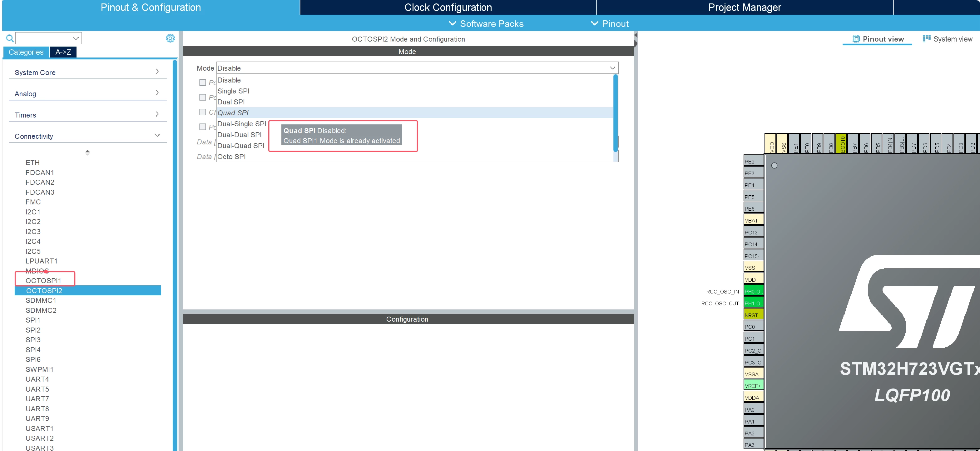Image resolution: width=980 pixels, height=451 pixels.
Task: Click the collapse panel arrow beside Mode header
Action: click(x=636, y=35)
